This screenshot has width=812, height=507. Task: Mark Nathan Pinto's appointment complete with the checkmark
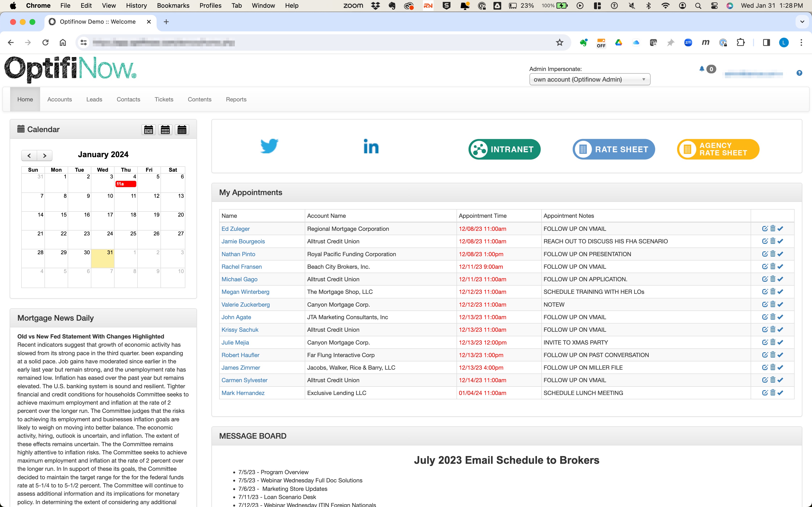[780, 254]
